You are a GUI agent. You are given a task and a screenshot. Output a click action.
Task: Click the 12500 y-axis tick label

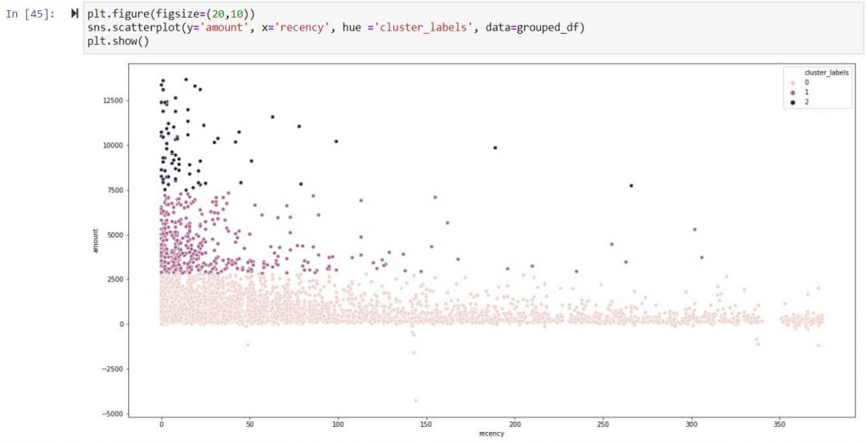click(x=113, y=101)
